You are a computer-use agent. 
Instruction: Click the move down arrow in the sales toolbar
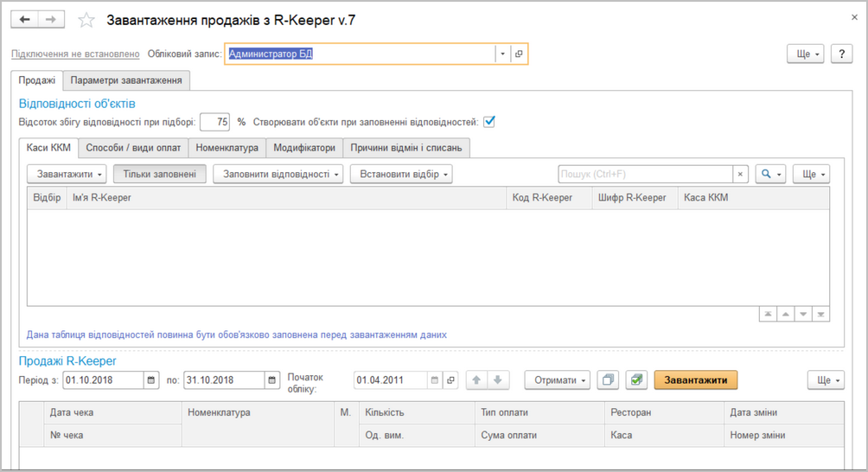click(x=500, y=380)
